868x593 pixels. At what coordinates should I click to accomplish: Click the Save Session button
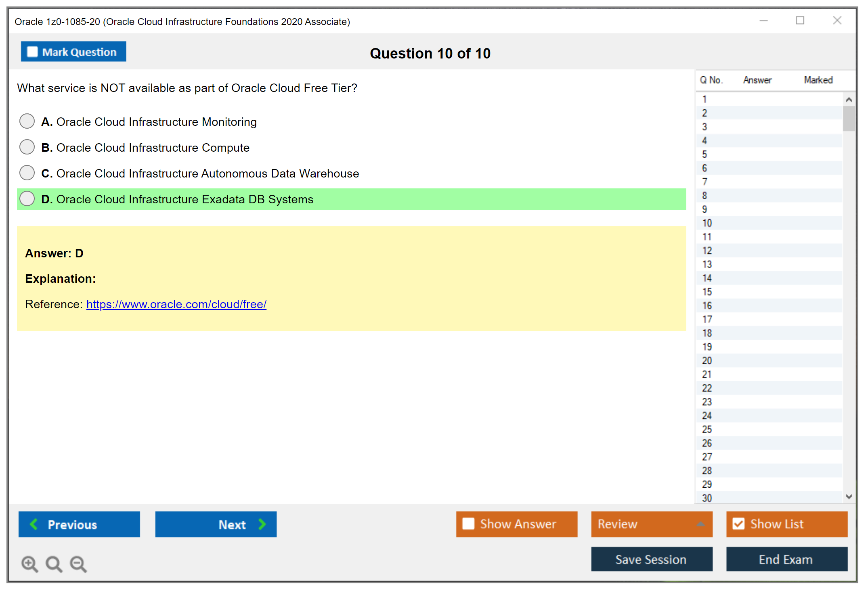[x=651, y=559]
